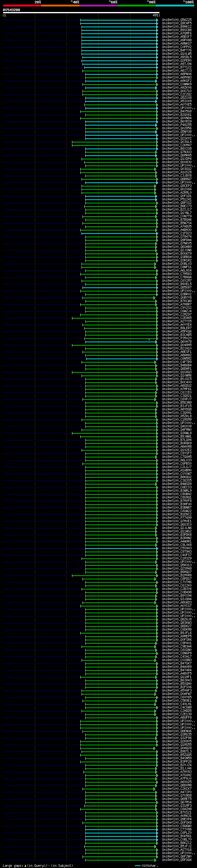
Task: Click the red 20% identity legend bar
Action: [22, 6]
